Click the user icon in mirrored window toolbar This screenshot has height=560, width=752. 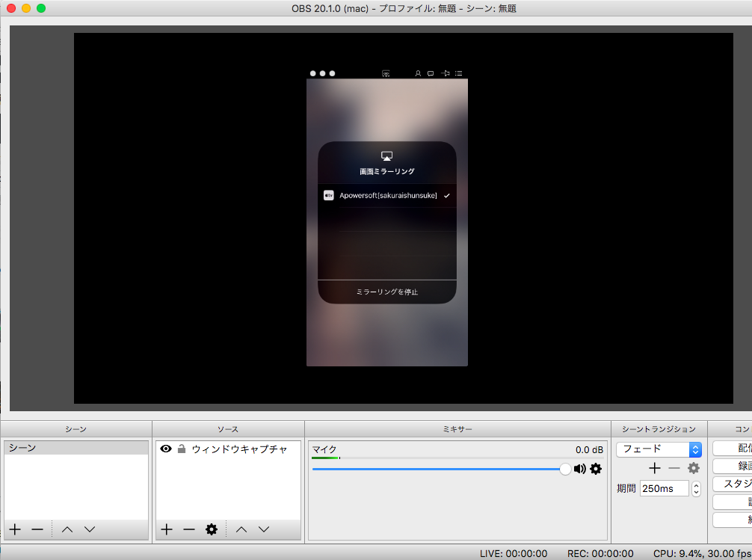pyautogui.click(x=418, y=73)
